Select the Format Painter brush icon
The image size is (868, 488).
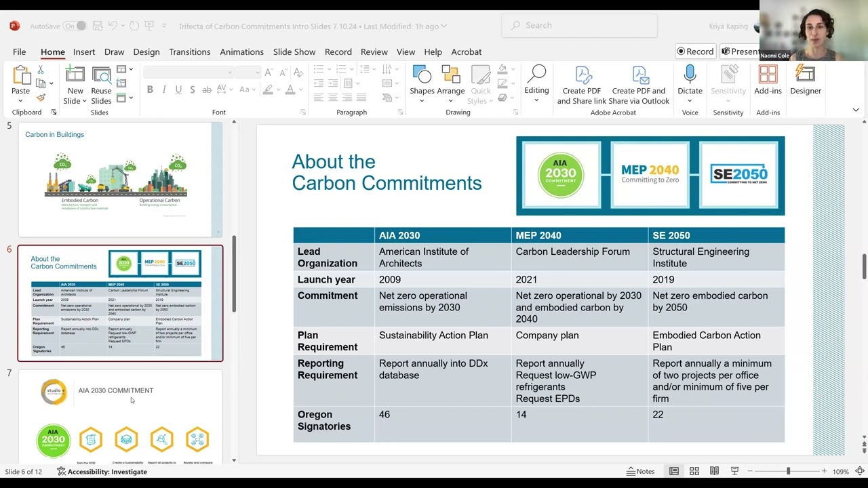coord(41,98)
